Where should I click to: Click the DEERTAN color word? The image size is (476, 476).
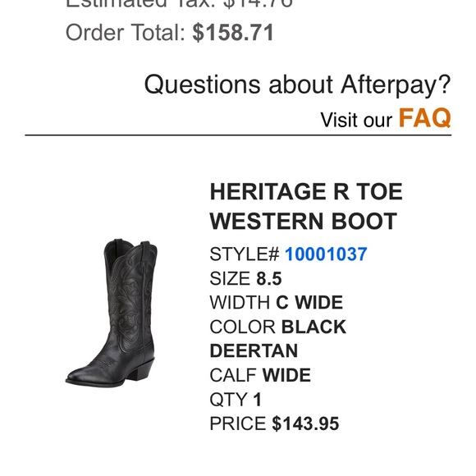click(254, 351)
